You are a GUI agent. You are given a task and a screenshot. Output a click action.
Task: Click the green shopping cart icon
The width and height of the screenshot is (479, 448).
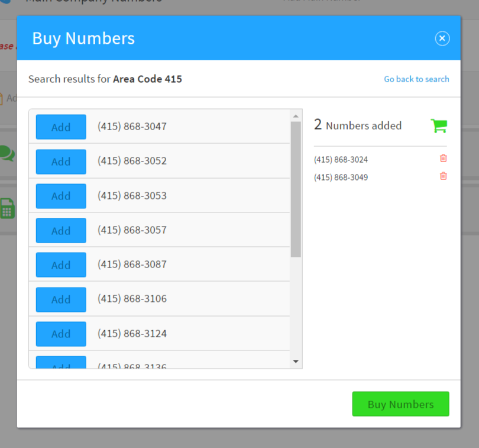(439, 125)
